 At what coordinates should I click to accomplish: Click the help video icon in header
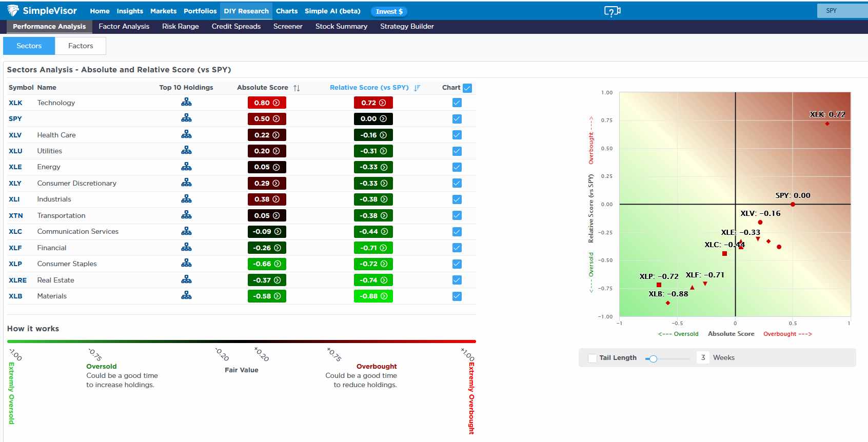coord(612,11)
